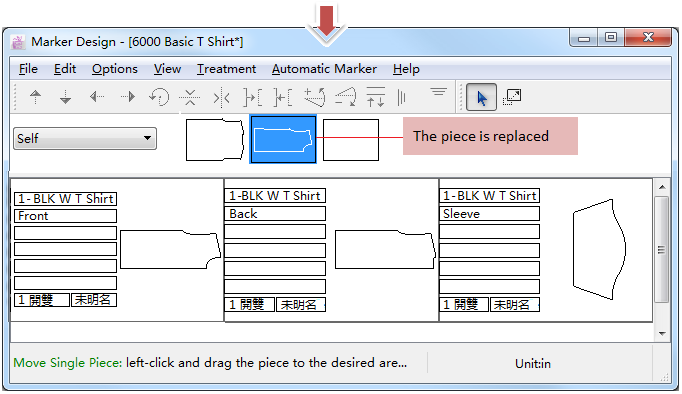Select the empty rectangle piece thumbnail
682x394 pixels.
coord(351,140)
